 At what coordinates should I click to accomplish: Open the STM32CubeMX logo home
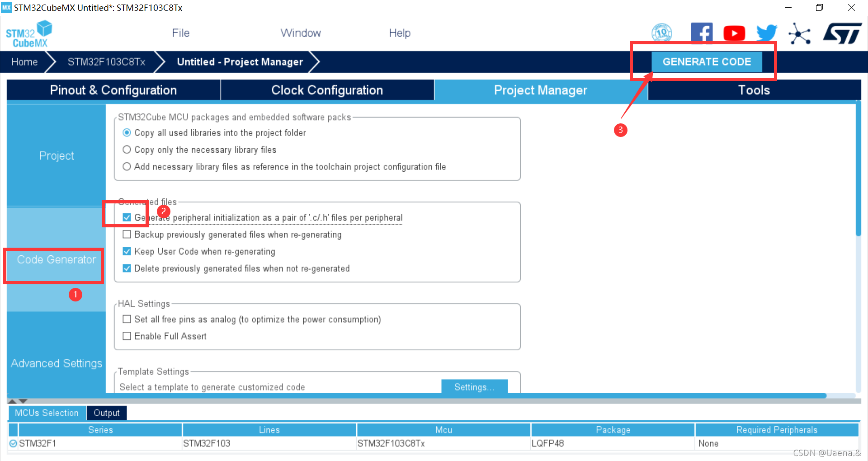(28, 34)
